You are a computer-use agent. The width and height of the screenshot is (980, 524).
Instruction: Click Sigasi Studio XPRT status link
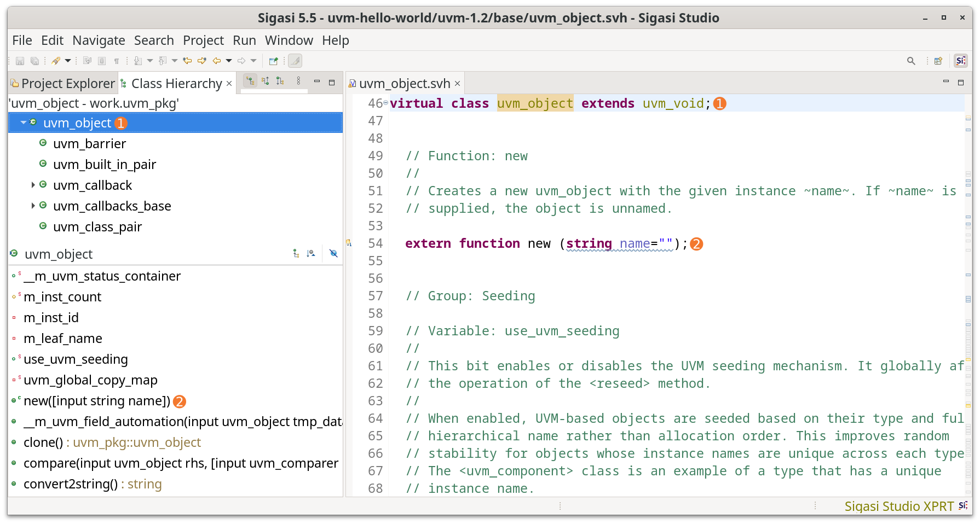coord(899,506)
